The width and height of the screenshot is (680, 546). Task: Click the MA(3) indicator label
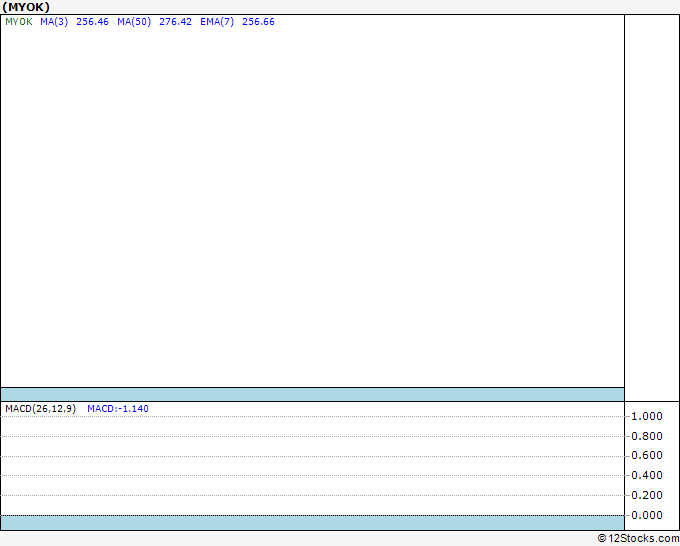click(x=54, y=22)
